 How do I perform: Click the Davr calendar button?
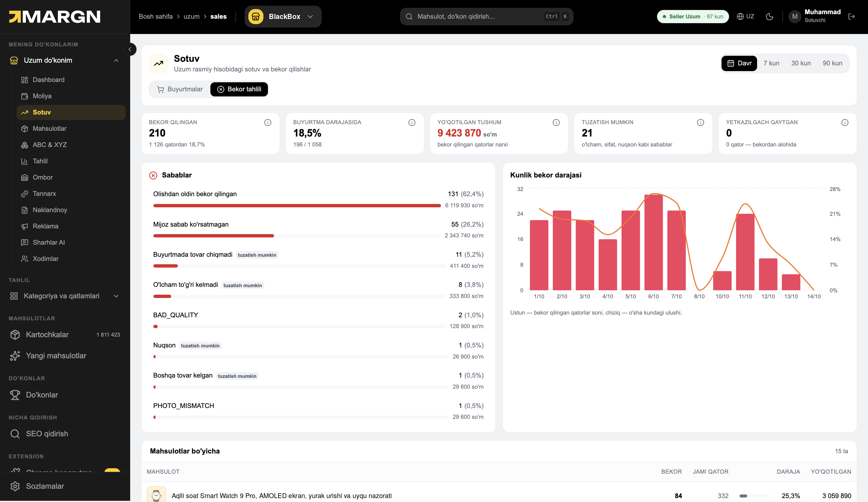739,63
